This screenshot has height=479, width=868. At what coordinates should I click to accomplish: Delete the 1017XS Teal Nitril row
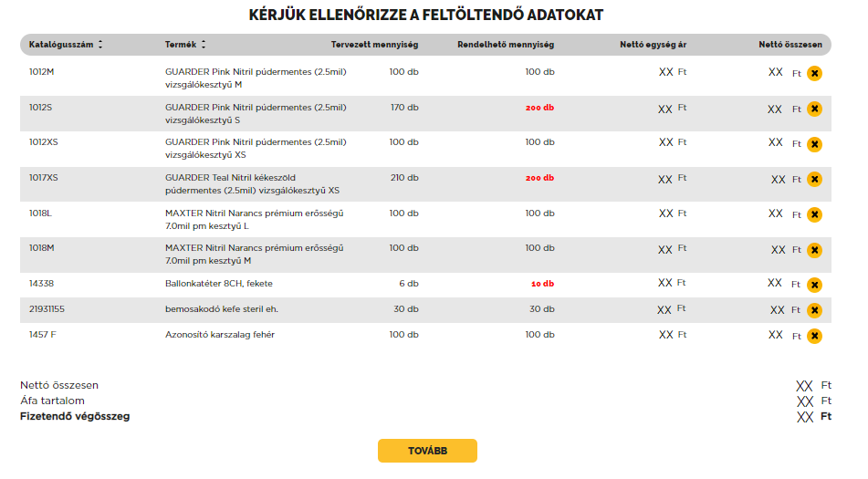click(x=814, y=180)
